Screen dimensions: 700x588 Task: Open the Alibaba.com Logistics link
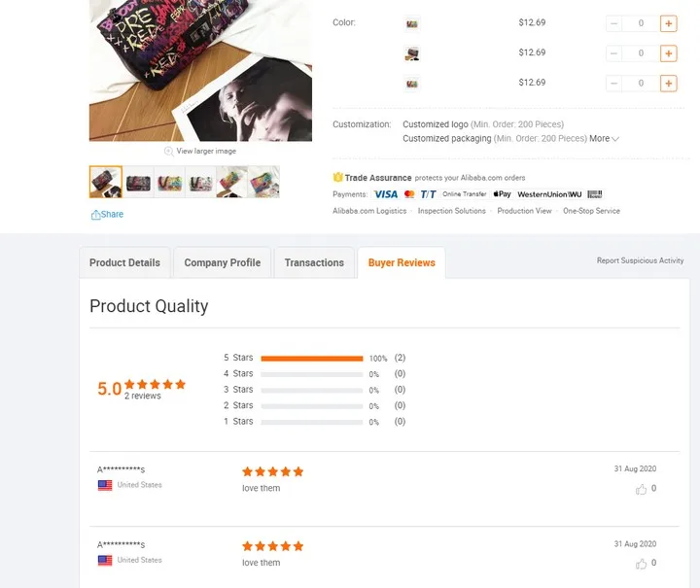[x=369, y=211]
